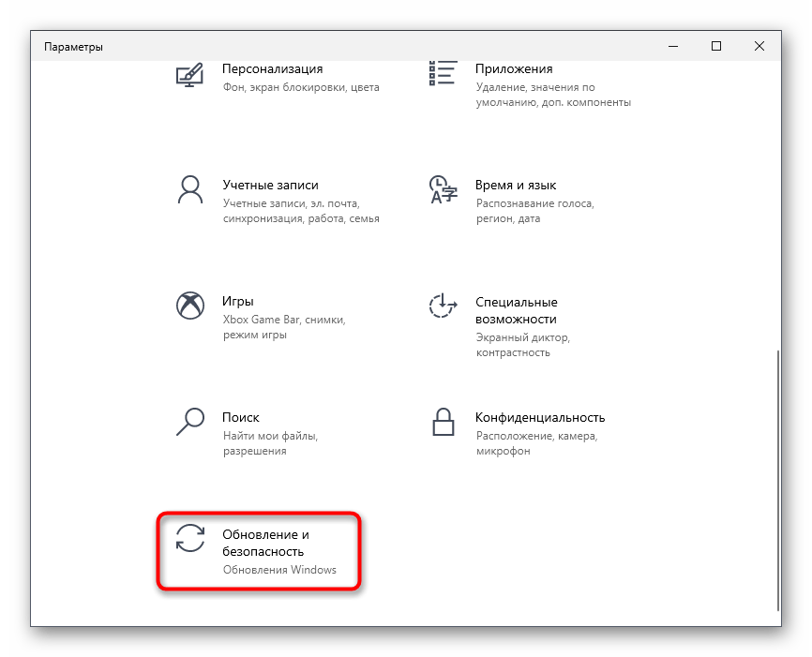Viewport: 812px width, 657px height.
Task: Click the vertical scrollbar thumb
Action: (777, 481)
